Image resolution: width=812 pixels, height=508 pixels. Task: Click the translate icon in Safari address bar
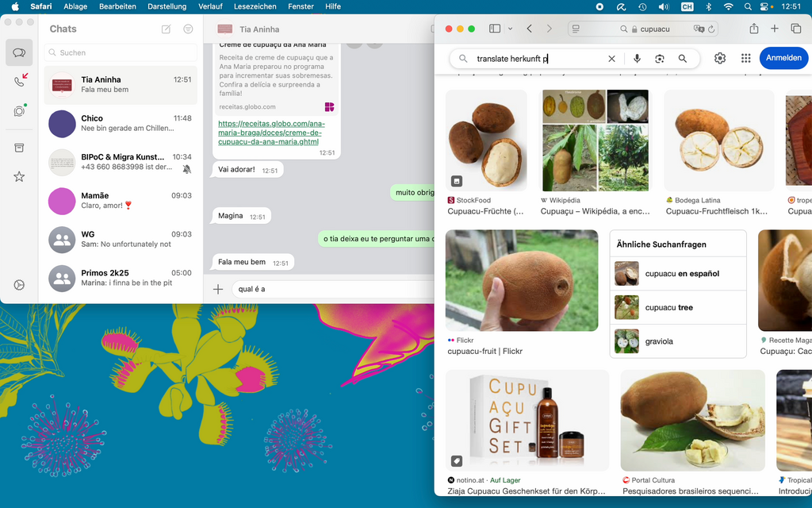pos(699,29)
